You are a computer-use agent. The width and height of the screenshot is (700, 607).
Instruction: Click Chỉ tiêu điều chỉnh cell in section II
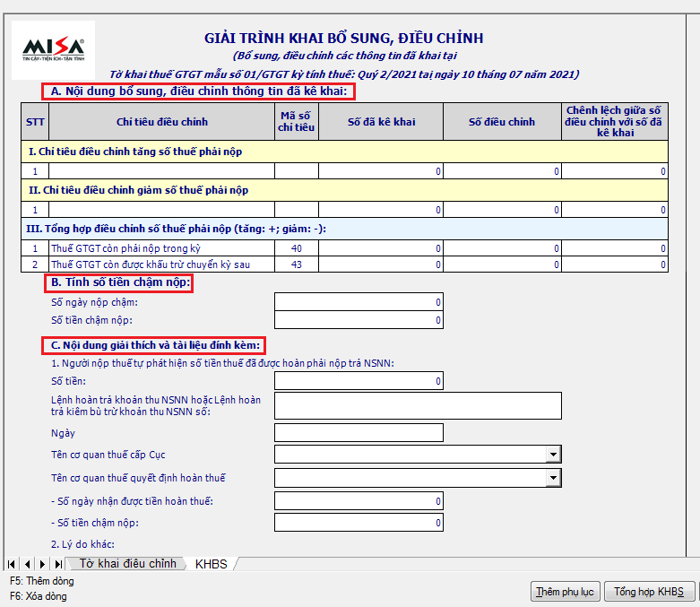click(161, 210)
